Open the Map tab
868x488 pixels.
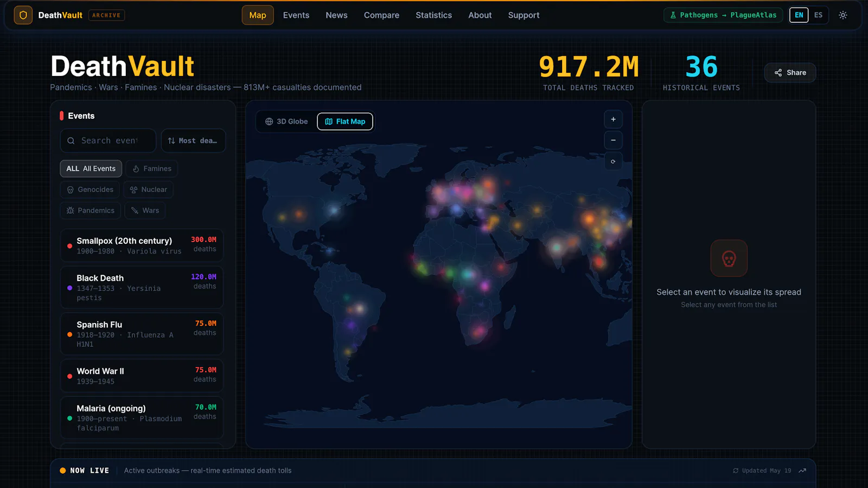(x=258, y=15)
